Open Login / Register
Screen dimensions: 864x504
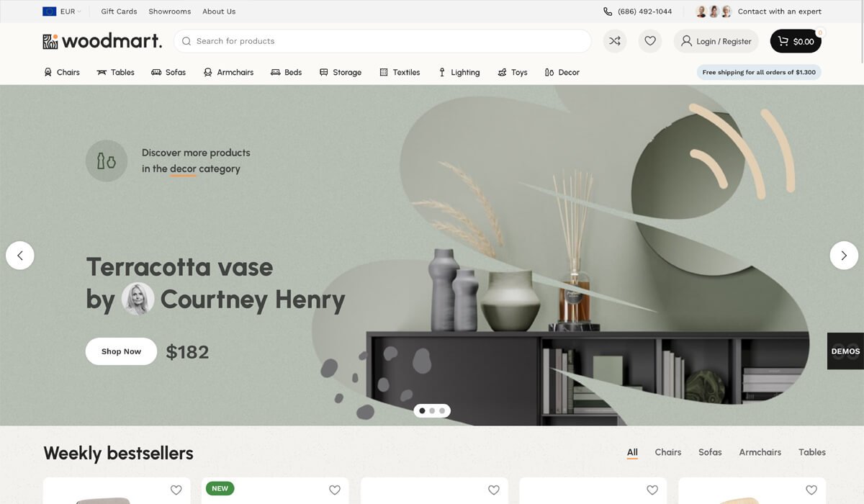pyautogui.click(x=716, y=41)
